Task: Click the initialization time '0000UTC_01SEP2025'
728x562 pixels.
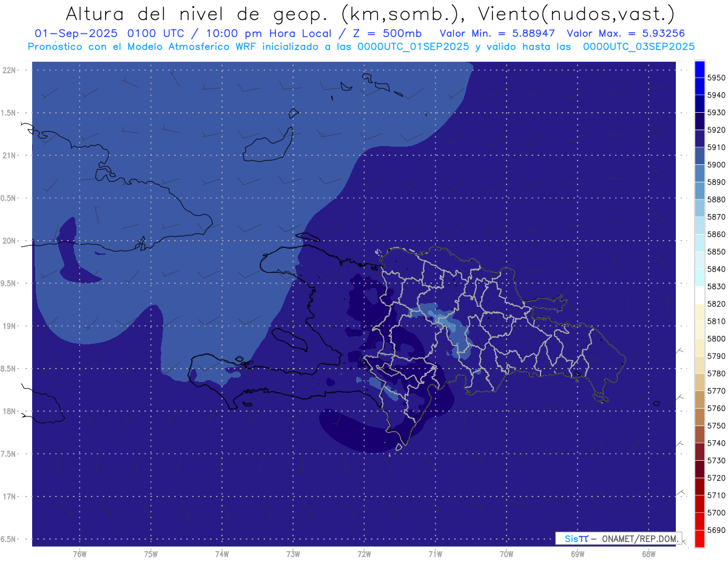Action: pos(413,47)
